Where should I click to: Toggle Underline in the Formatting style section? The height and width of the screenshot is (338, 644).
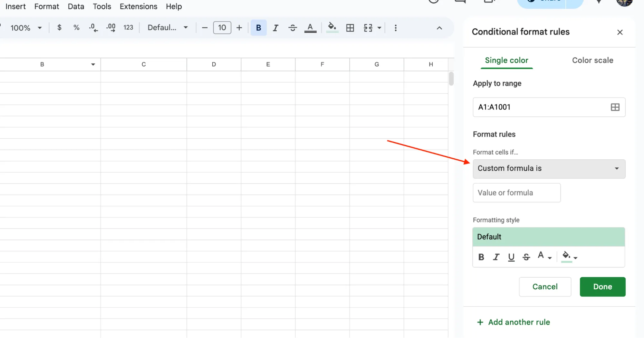[511, 257]
